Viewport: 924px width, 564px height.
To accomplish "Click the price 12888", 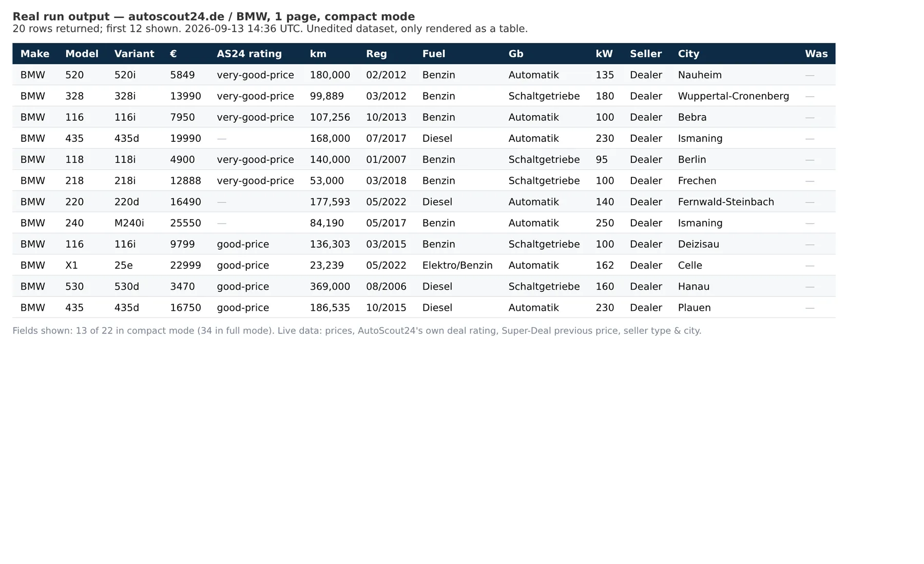I will pos(185,181).
